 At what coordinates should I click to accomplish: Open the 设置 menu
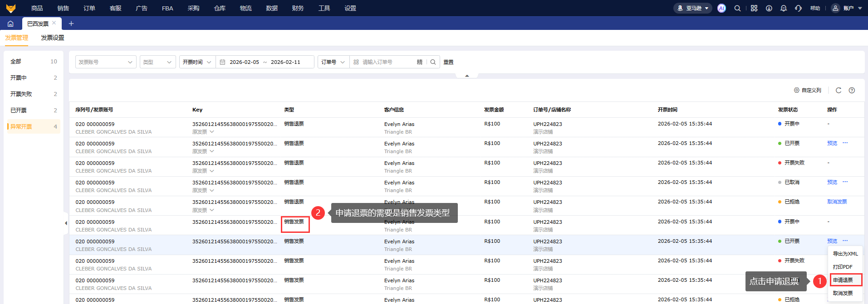(x=350, y=8)
